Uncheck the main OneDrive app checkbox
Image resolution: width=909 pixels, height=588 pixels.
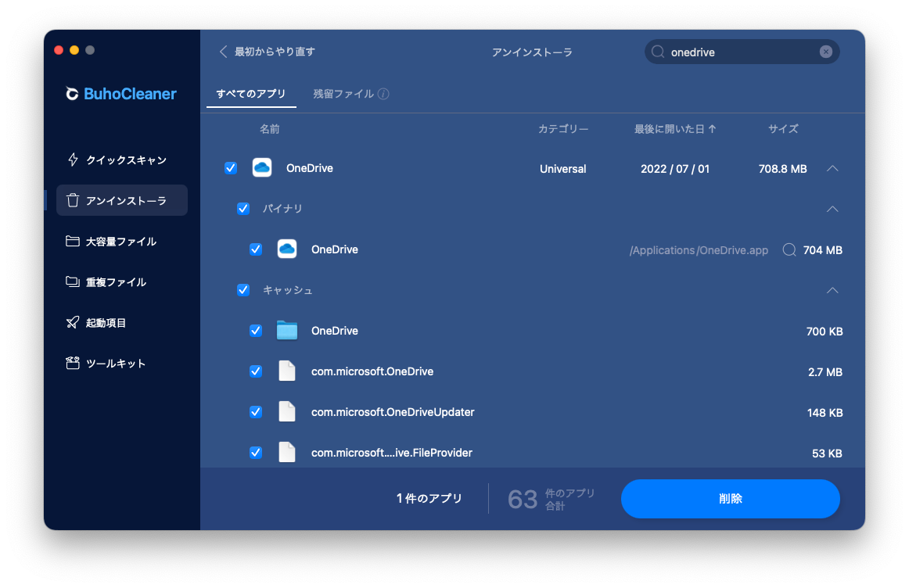(x=231, y=168)
